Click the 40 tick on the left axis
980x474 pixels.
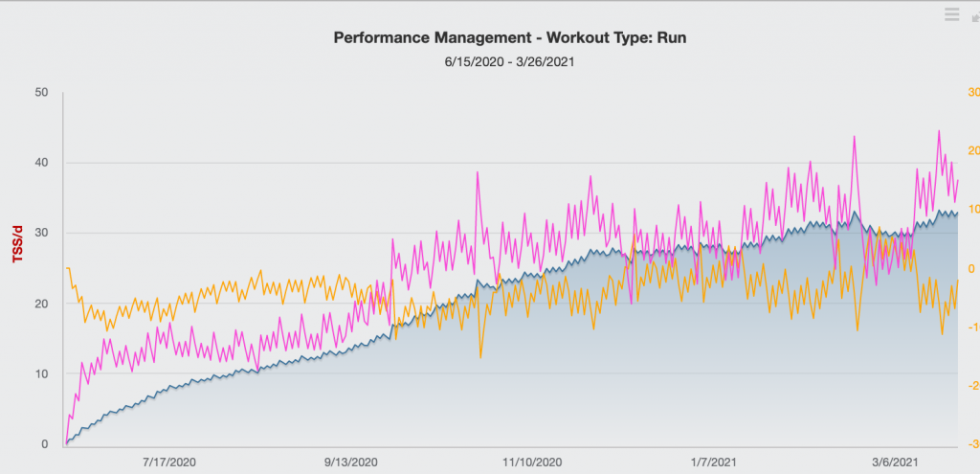(x=41, y=163)
